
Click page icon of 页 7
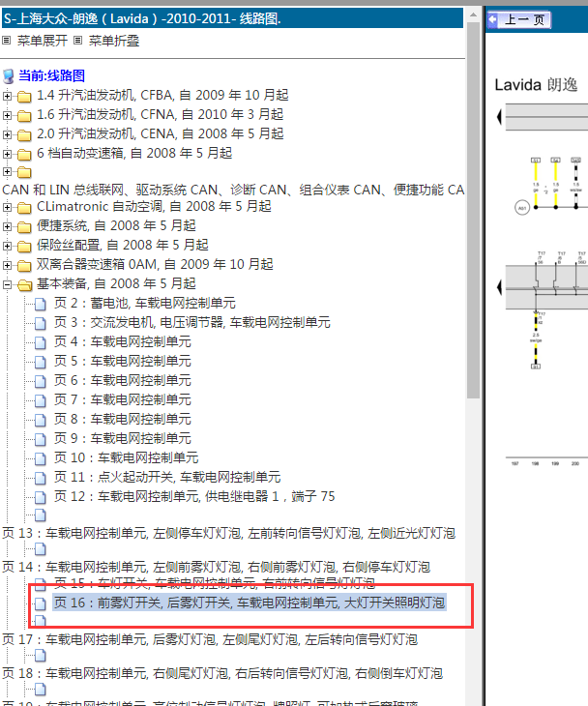[x=41, y=400]
